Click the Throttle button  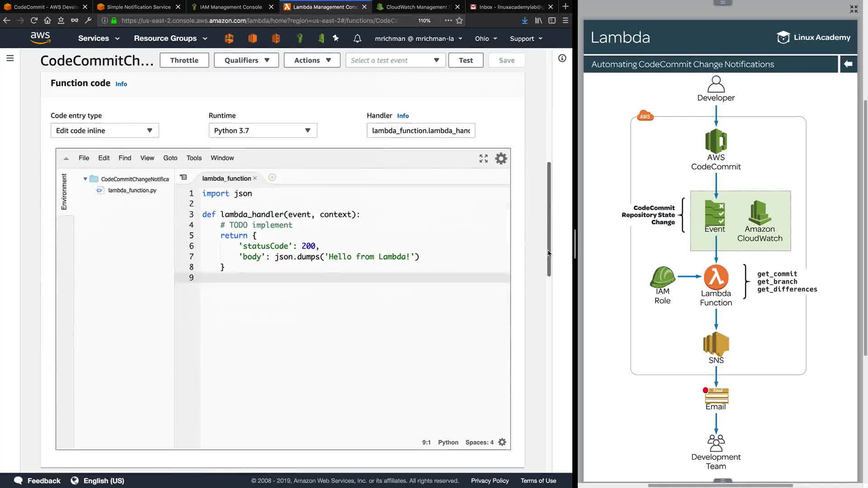184,61
